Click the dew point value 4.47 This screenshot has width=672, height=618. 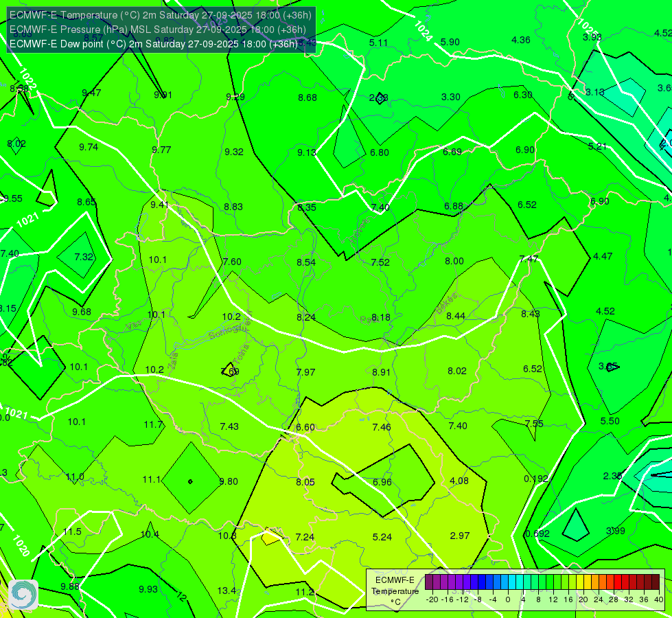[603, 256]
